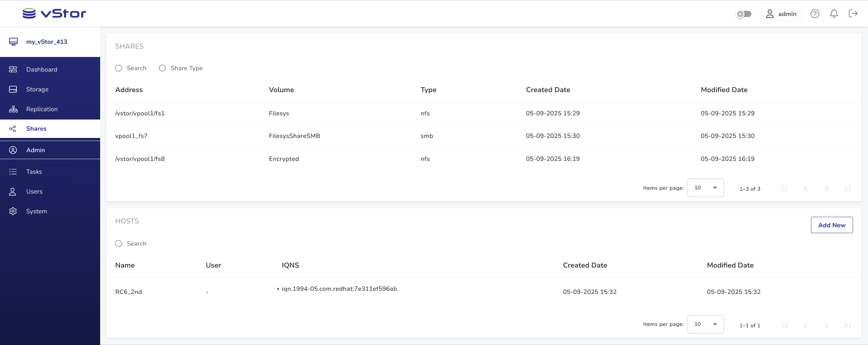The width and height of the screenshot is (868, 345).
Task: Click the System gear icon in sidebar
Action: 13,211
